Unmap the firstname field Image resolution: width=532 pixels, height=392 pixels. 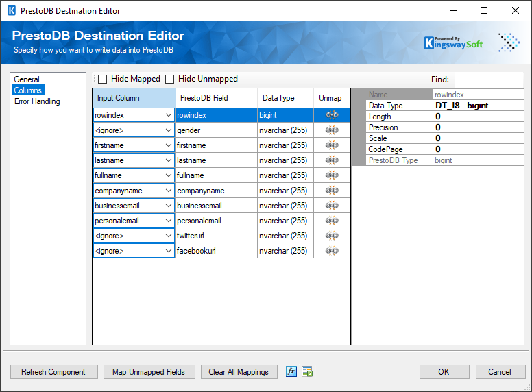(x=332, y=145)
